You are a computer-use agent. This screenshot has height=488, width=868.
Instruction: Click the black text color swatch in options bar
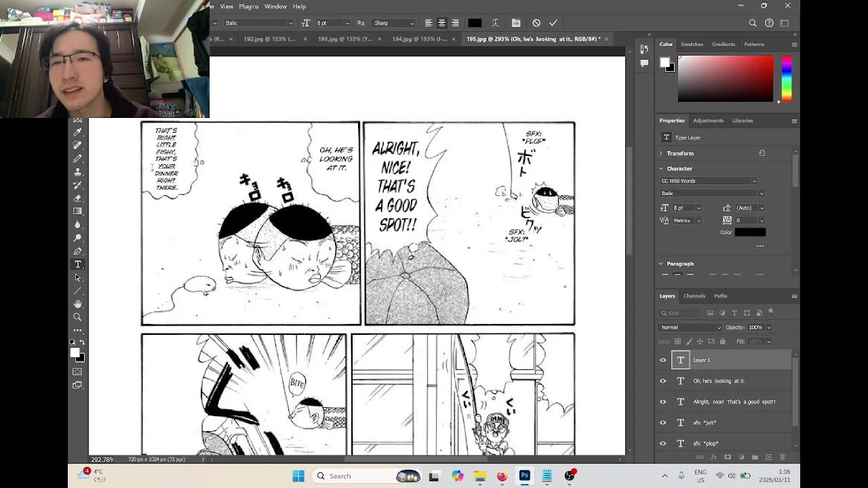point(475,23)
